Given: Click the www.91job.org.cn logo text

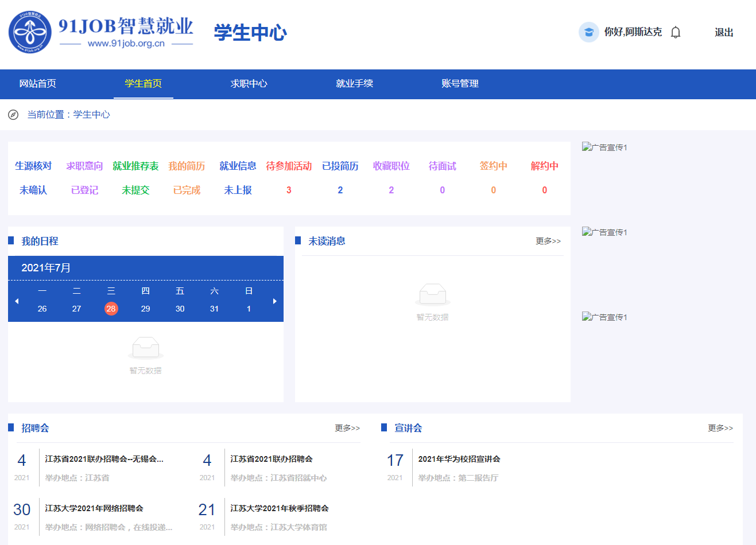Looking at the screenshot, I should (126, 44).
